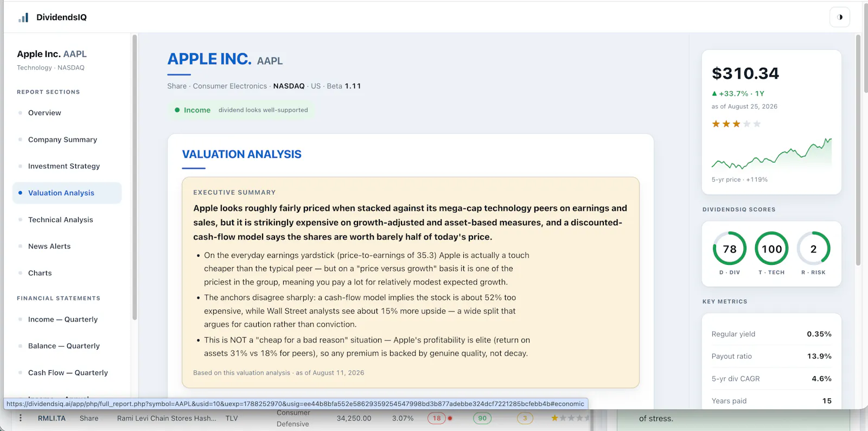Click the VALUATION ANALYSIS card heading
The height and width of the screenshot is (431, 868).
(241, 155)
